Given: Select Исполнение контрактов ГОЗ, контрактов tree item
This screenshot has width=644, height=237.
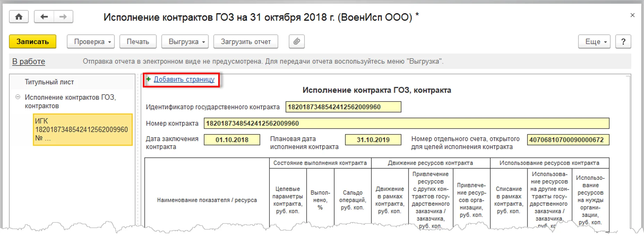Looking at the screenshot, I should pyautogui.click(x=70, y=102).
